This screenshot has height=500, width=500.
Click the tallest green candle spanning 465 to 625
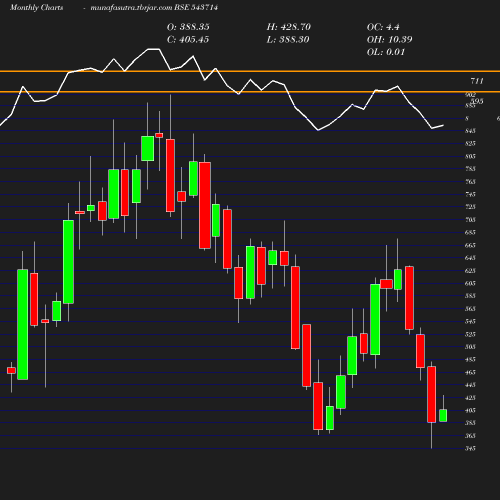[x=23, y=324]
